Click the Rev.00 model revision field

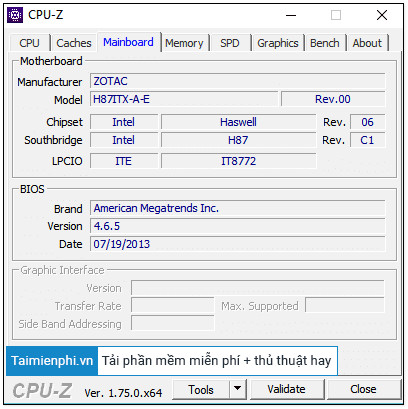(x=333, y=99)
